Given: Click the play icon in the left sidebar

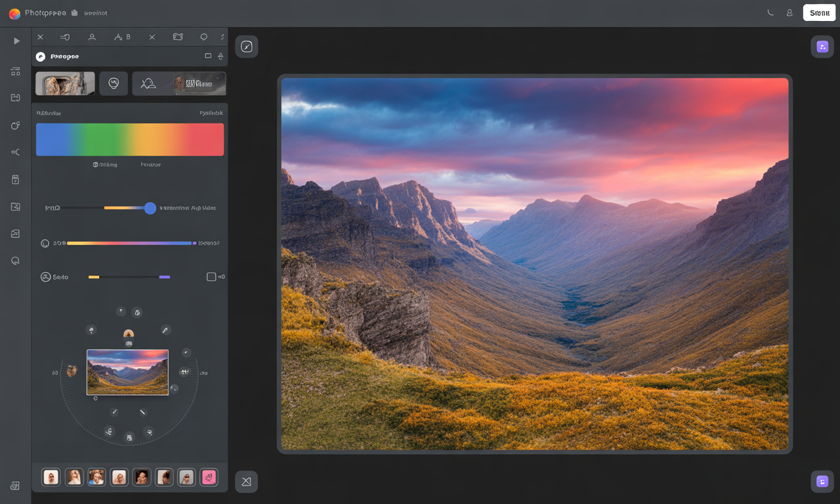Looking at the screenshot, I should [15, 41].
